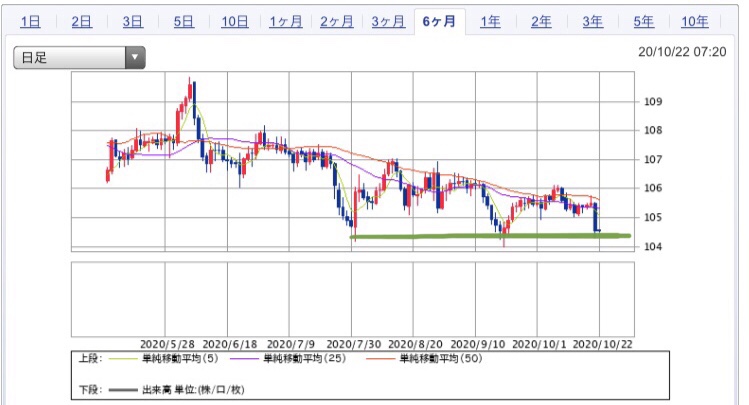Click the 出来高 volume legend entry
The height and width of the screenshot is (405, 749).
coord(193,390)
